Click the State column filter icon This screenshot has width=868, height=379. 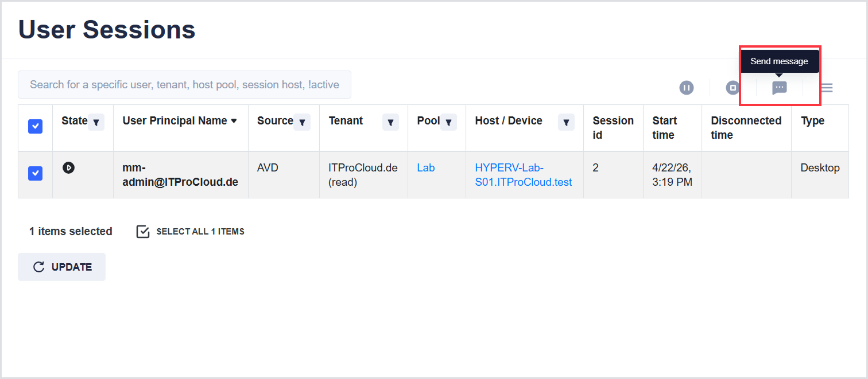96,122
